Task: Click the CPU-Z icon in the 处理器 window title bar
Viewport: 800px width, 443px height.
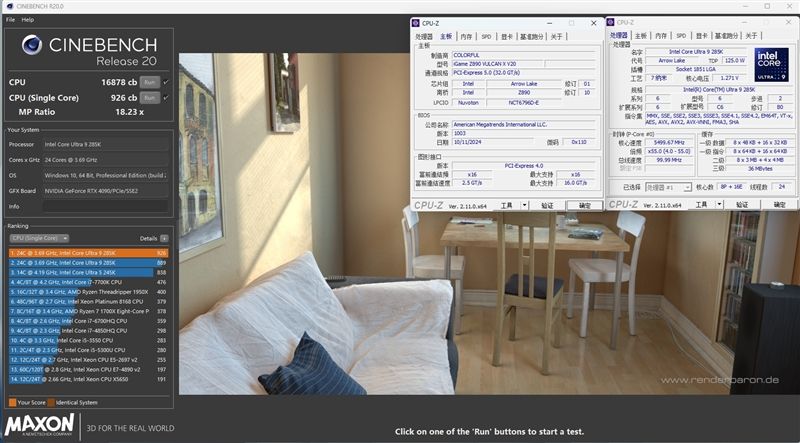Action: 610,22
